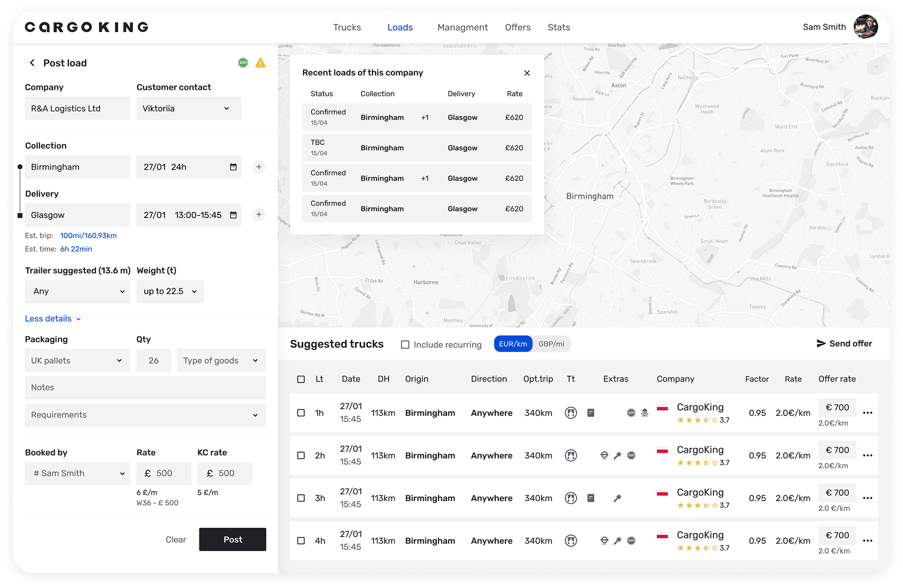Open the Offers tab
This screenshot has height=588, width=903.
(518, 28)
